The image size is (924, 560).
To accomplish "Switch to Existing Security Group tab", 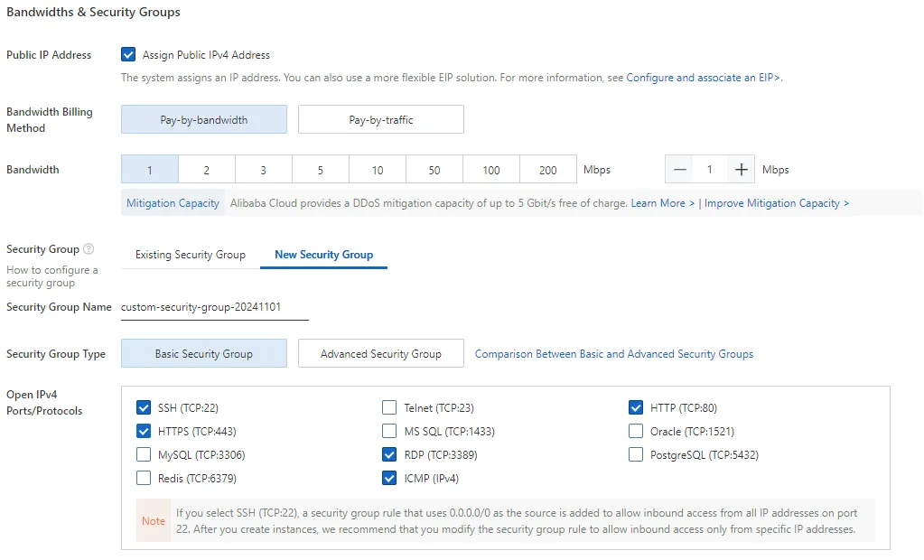I will coord(191,255).
